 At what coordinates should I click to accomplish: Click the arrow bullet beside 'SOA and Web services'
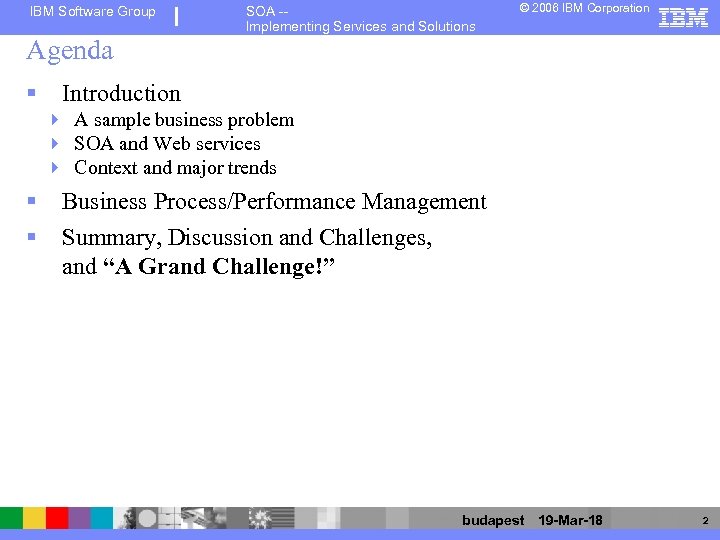pyautogui.click(x=55, y=144)
